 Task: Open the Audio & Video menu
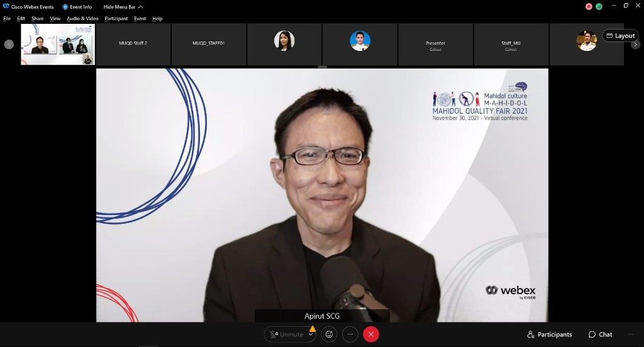(x=82, y=19)
